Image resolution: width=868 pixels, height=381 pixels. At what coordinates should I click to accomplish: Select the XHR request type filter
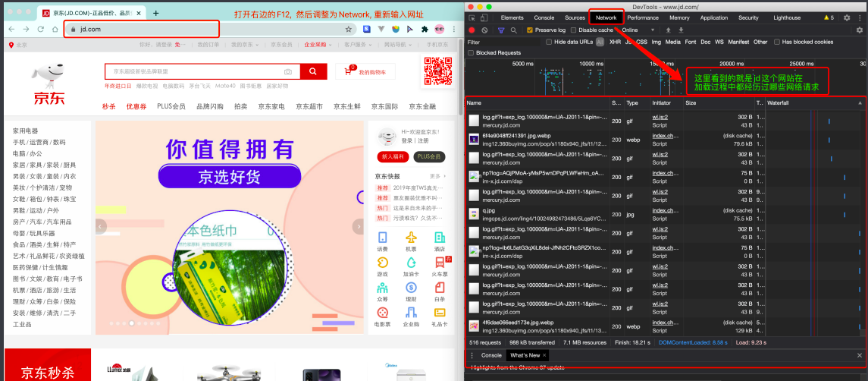[615, 42]
